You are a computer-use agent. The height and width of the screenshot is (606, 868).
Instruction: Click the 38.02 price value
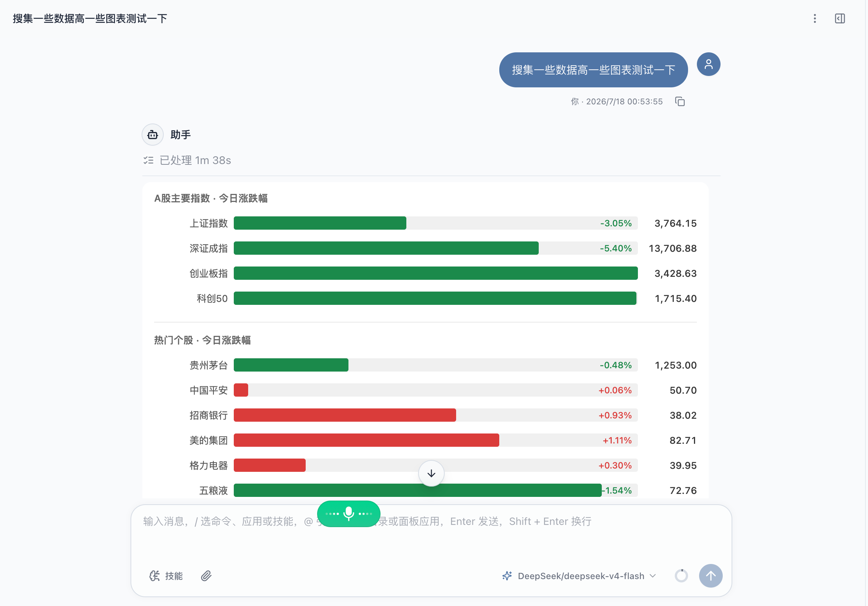[x=683, y=415]
